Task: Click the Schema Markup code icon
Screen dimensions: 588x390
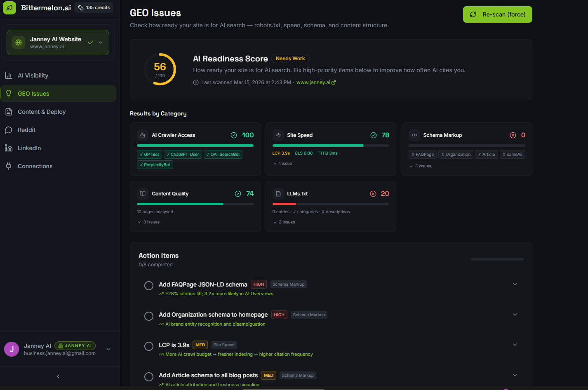Action: pos(414,135)
